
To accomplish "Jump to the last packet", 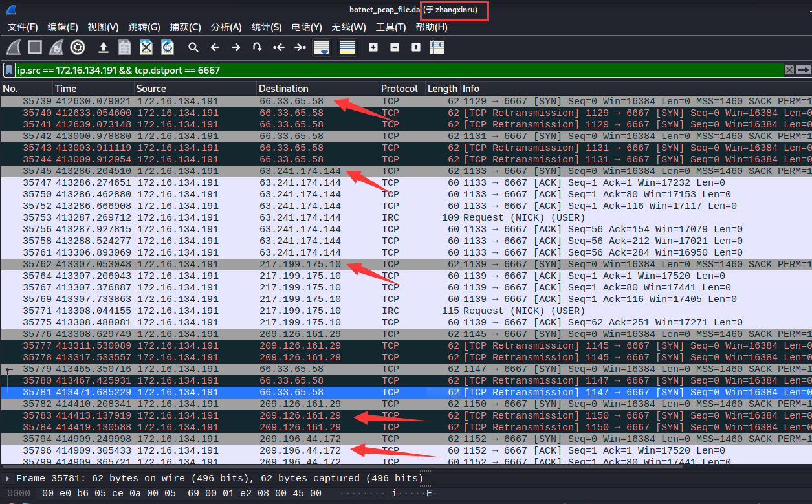I will 300,47.
